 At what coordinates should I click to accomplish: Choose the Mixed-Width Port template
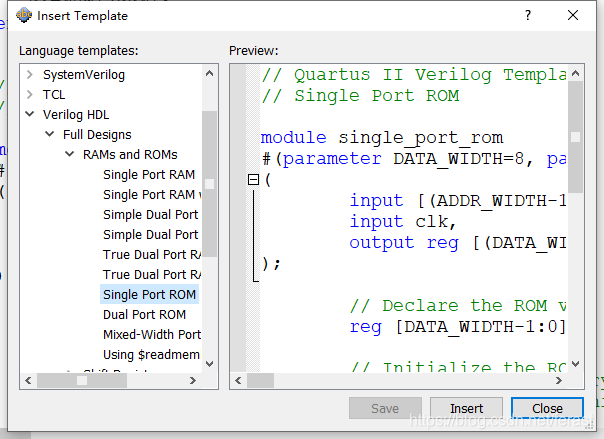[x=152, y=335]
